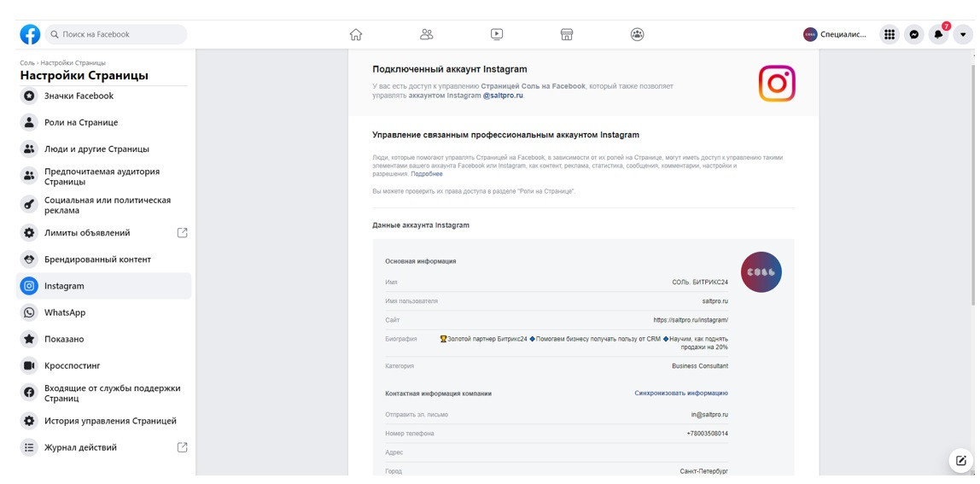Open the Groups icon in top navigation
This screenshot has height=484, width=980.
[637, 34]
